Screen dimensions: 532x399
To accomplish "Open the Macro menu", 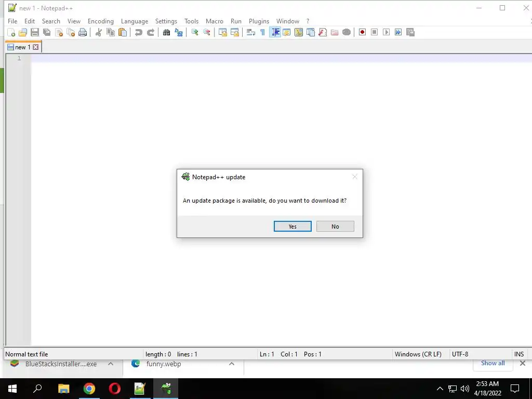I will (x=215, y=21).
